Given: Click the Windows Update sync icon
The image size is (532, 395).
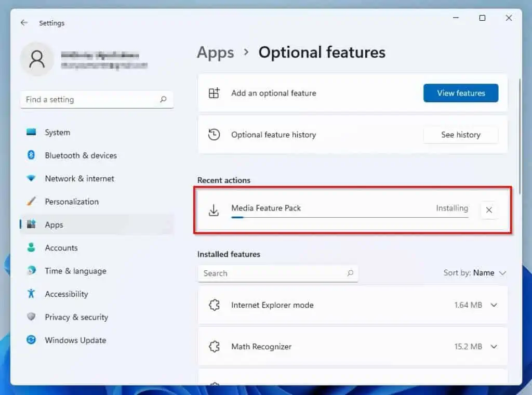Looking at the screenshot, I should [31, 340].
